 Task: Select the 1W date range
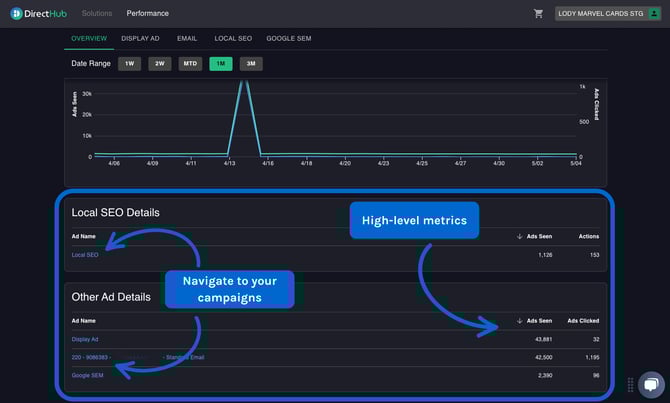tap(129, 64)
